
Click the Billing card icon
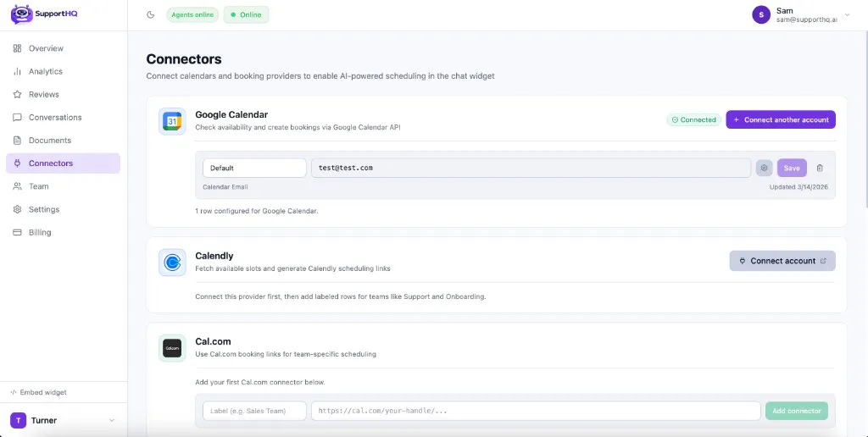click(17, 232)
